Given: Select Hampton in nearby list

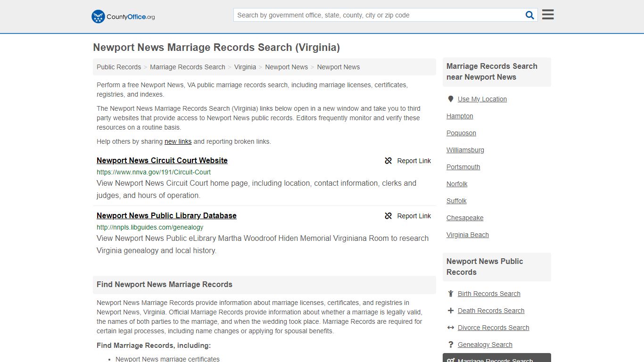Looking at the screenshot, I should 460,116.
